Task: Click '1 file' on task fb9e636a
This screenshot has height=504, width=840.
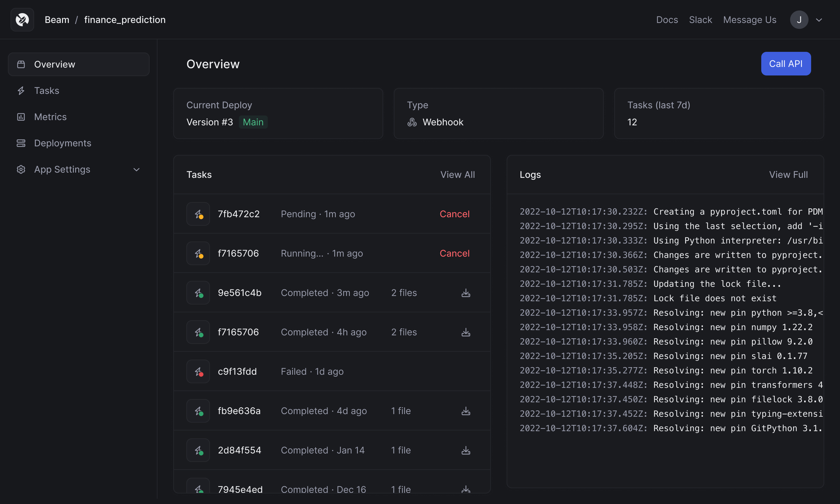Action: click(401, 411)
